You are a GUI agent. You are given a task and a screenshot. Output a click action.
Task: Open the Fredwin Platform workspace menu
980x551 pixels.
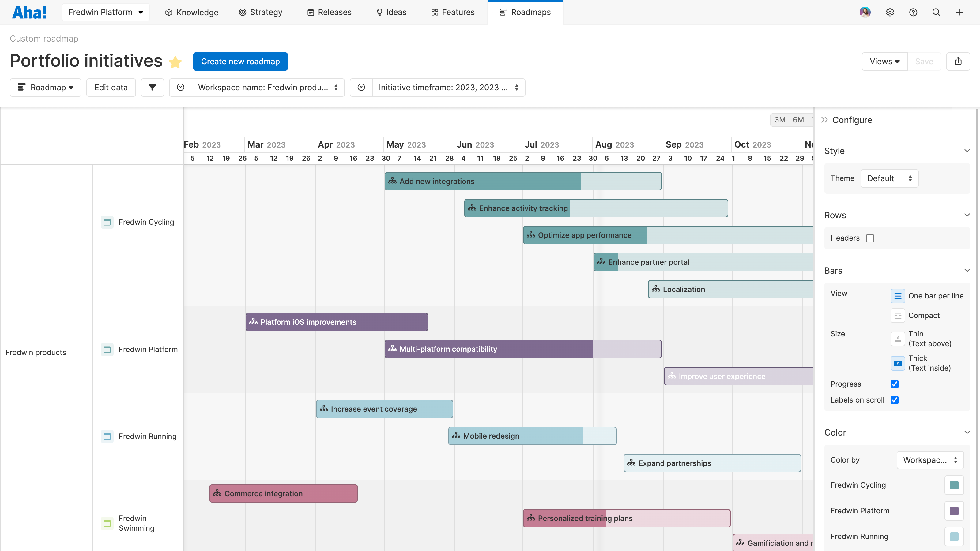106,12
